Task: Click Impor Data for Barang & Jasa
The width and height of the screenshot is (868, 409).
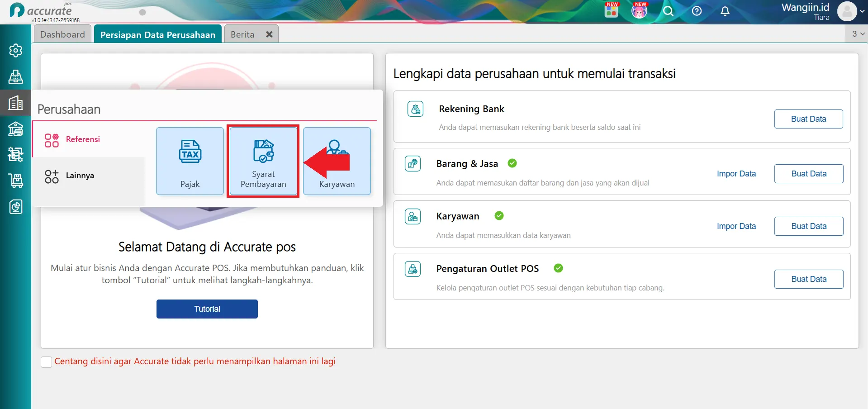Action: pos(736,174)
